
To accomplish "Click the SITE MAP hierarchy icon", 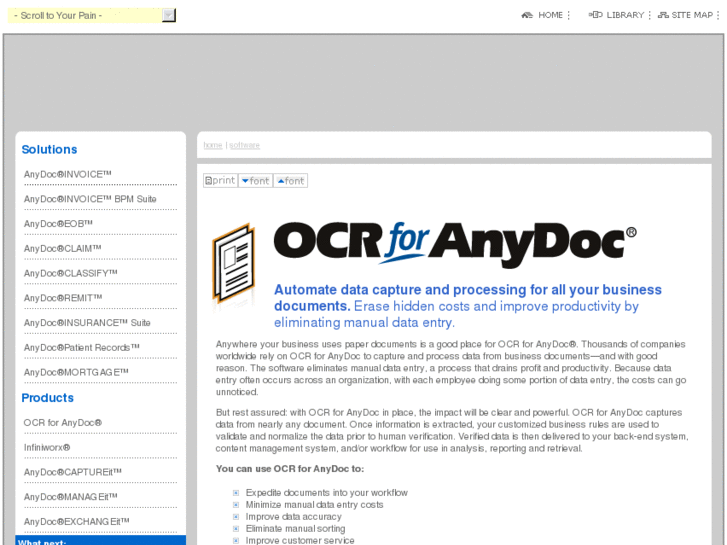I will (x=663, y=15).
